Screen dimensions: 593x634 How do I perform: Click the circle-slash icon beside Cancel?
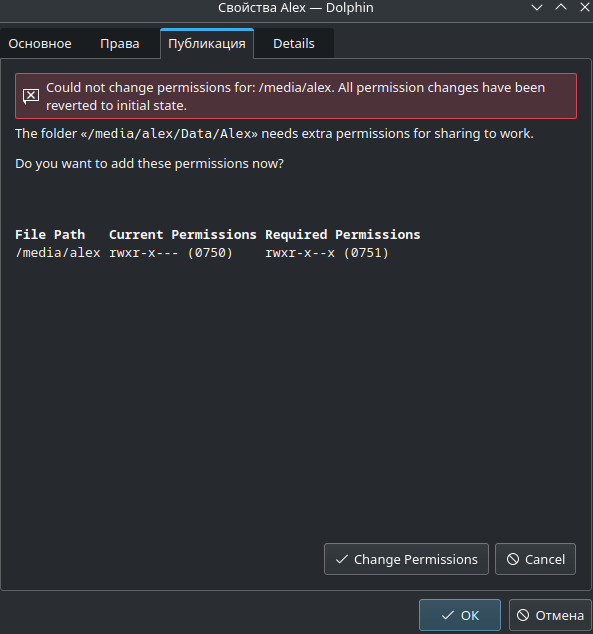point(513,559)
